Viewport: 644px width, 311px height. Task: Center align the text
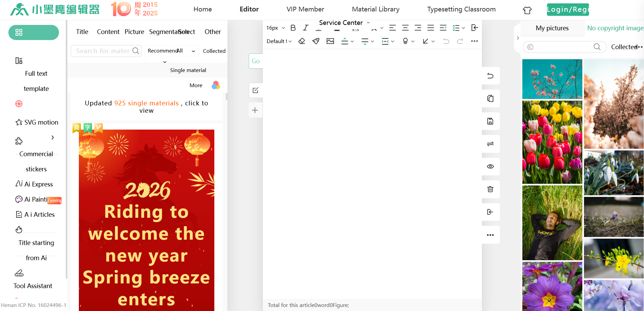tap(405, 28)
